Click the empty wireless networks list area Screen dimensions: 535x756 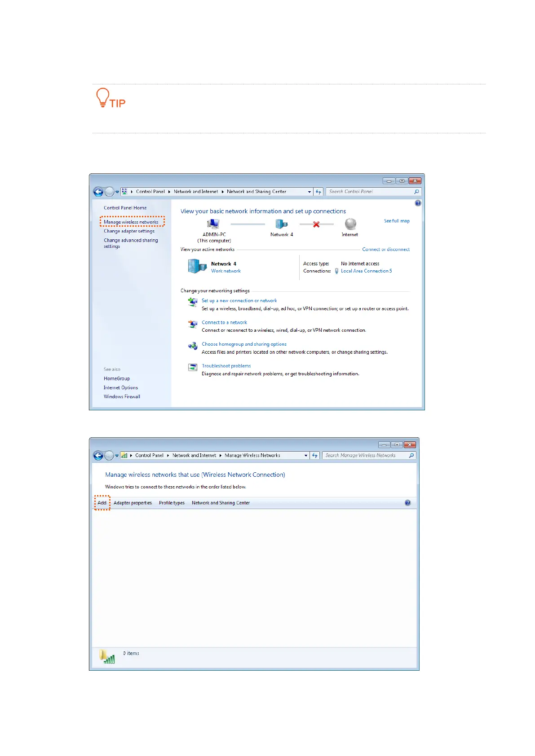[x=254, y=578]
